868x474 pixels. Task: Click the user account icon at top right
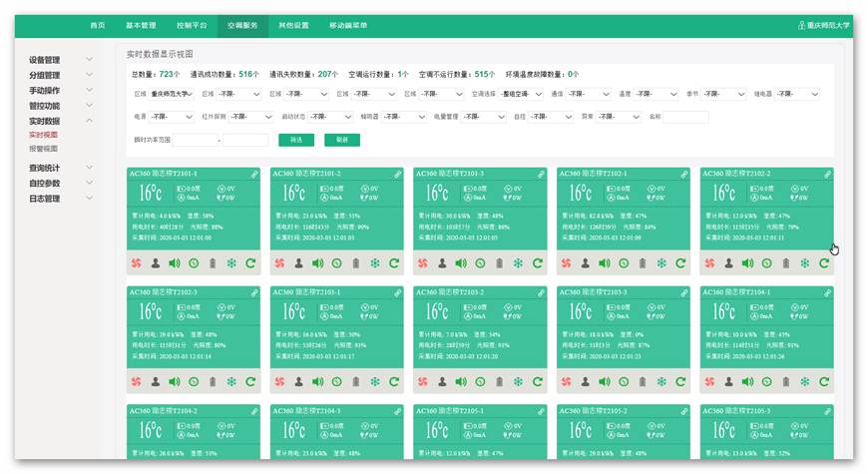point(801,26)
